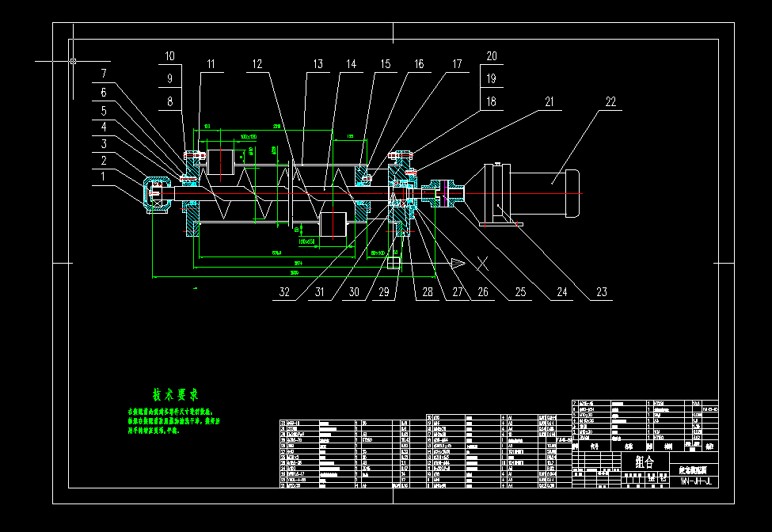Select callout number 29 below the drawing

click(384, 292)
